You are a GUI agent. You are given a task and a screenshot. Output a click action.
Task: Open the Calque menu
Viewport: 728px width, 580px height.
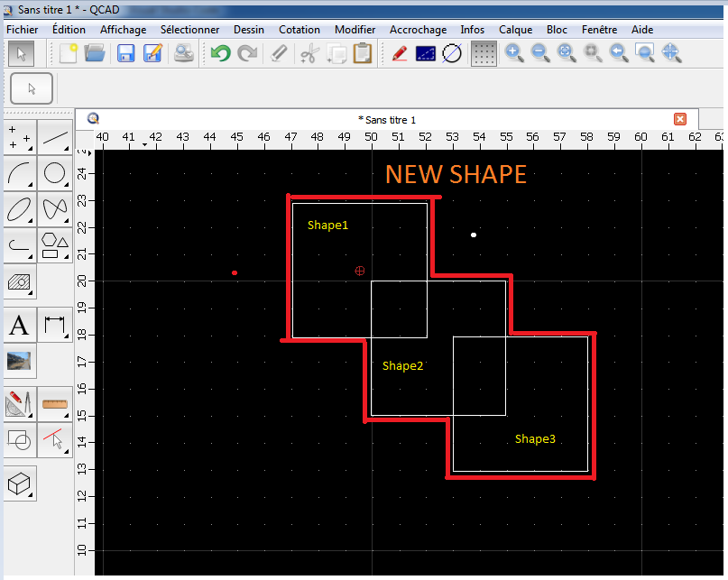click(515, 30)
